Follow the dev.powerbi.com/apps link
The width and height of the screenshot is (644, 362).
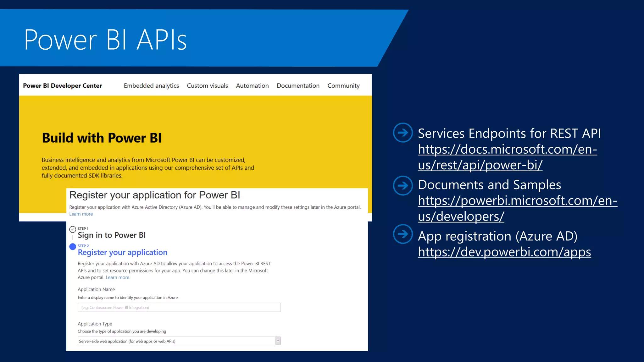click(x=504, y=252)
